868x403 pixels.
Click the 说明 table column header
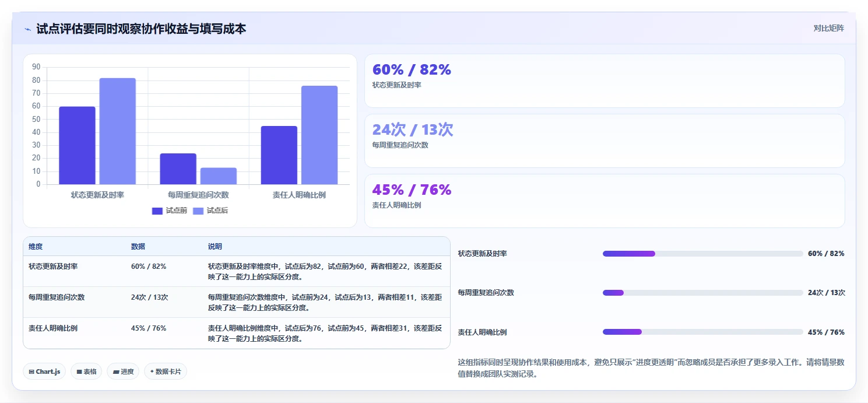click(215, 247)
